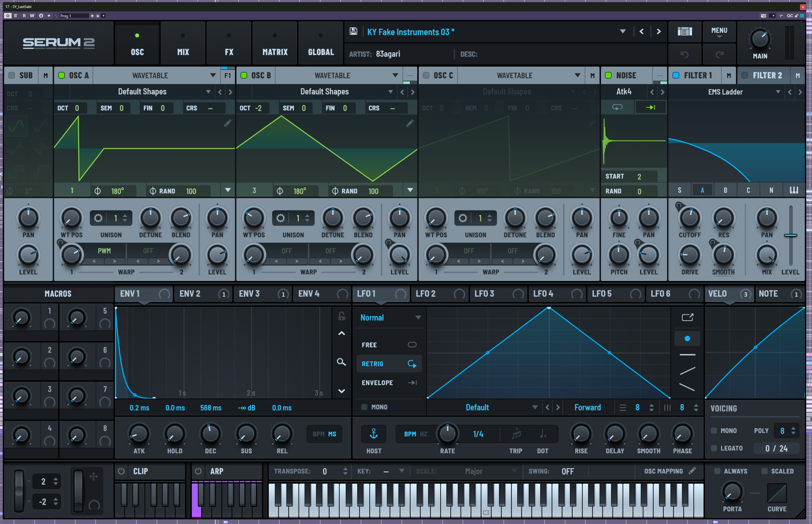Select the LFO 2 tab

439,294
